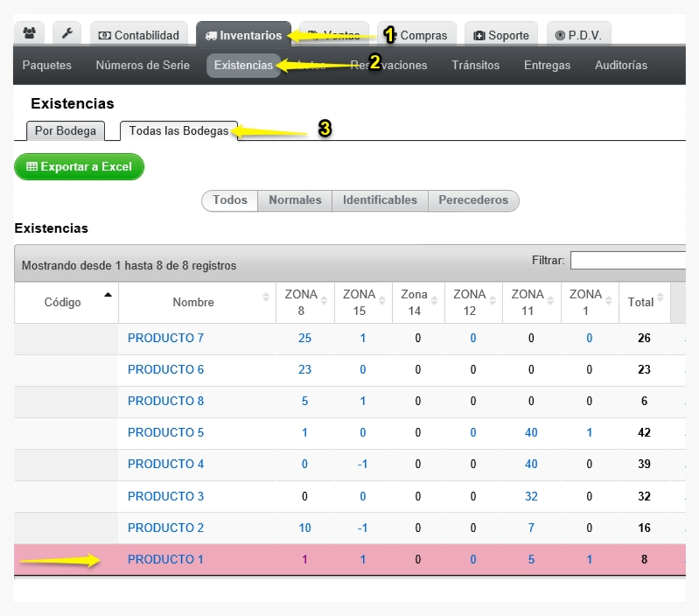Sort by the Código column arrow
699x616 pixels.
coord(108,295)
